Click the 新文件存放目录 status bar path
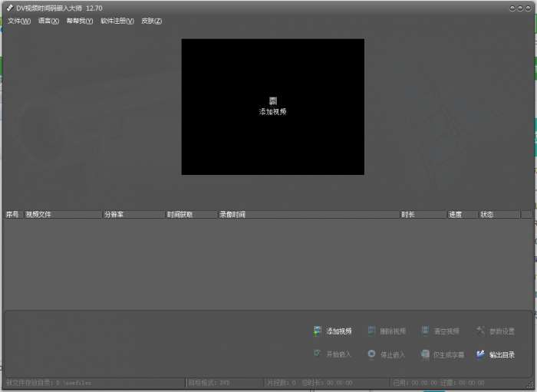537x392 pixels. coord(48,383)
